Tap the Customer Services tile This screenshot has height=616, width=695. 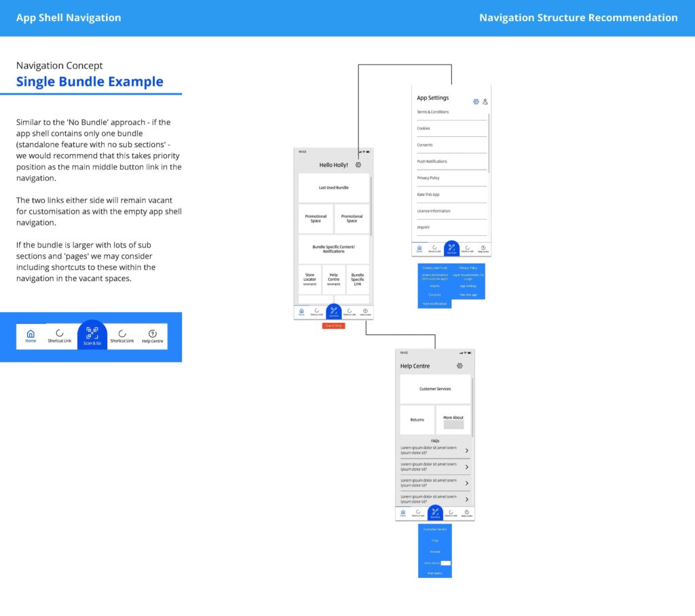pos(434,389)
